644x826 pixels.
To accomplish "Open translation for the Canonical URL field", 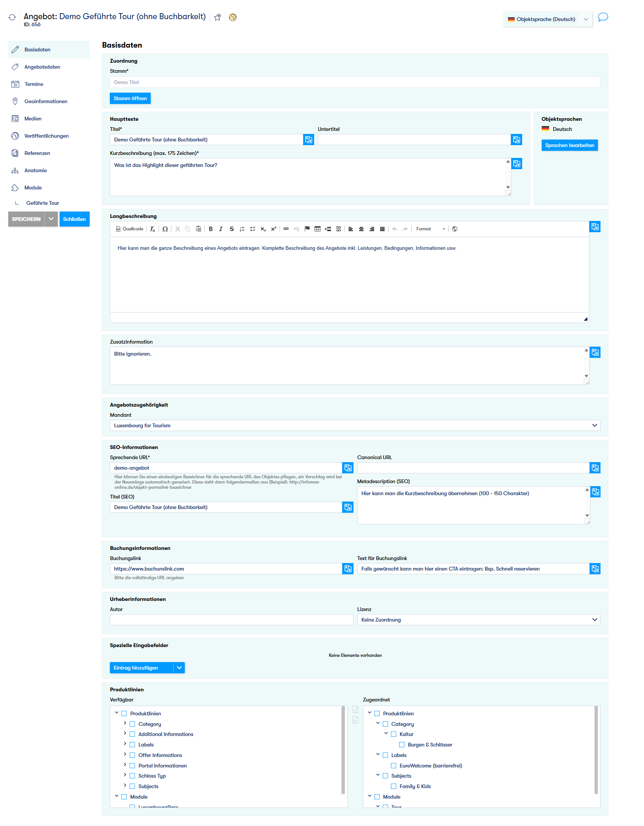I will (x=595, y=468).
